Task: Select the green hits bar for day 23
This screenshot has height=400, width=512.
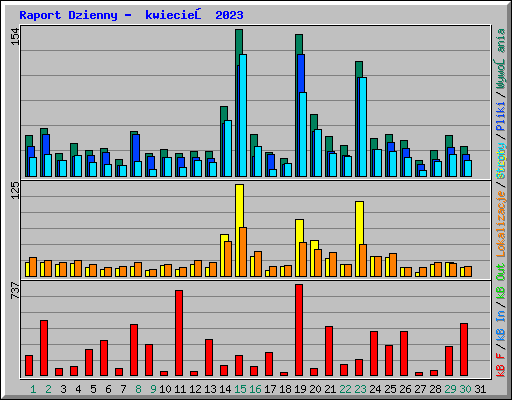Action: (359, 69)
